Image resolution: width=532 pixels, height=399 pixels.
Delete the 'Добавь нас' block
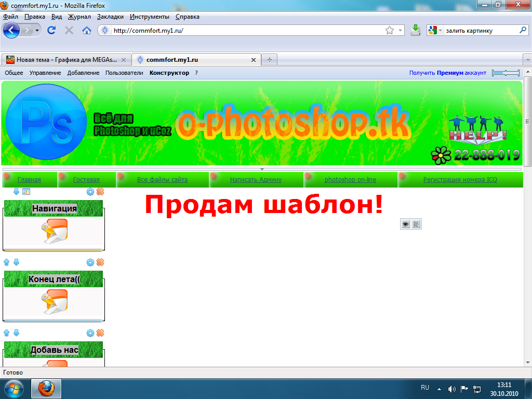coord(100,333)
